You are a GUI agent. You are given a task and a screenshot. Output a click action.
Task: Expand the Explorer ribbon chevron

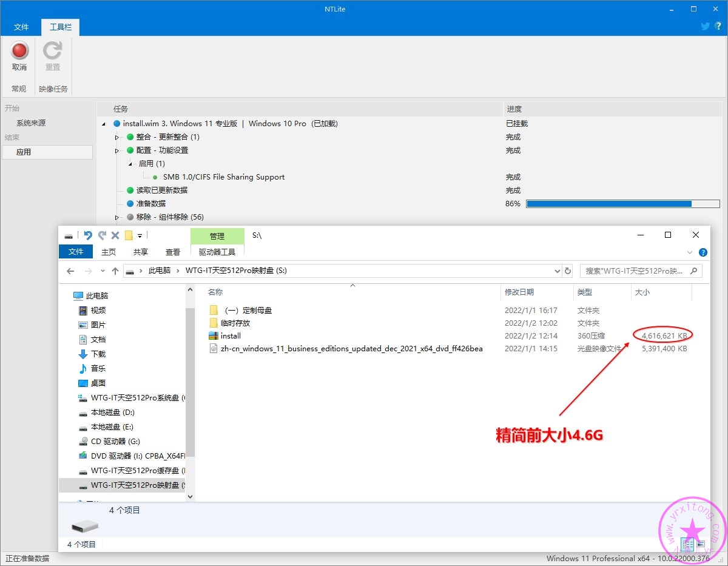(690, 252)
